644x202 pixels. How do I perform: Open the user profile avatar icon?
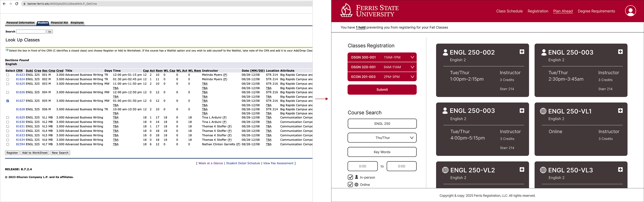tap(631, 11)
